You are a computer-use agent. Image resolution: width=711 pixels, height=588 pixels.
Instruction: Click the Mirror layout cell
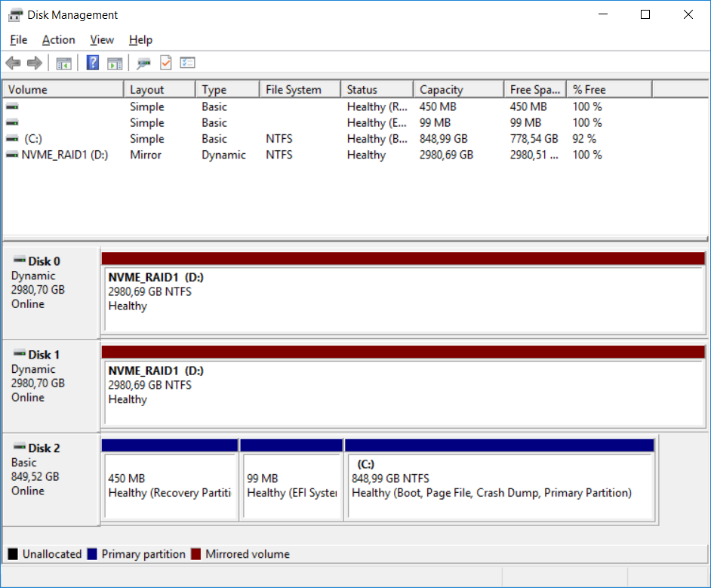(146, 155)
